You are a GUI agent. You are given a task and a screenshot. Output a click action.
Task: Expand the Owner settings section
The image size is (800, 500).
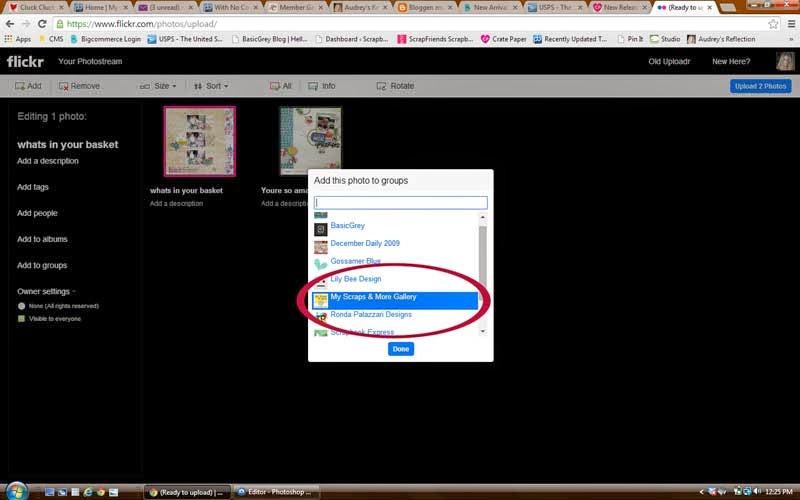pos(46,291)
